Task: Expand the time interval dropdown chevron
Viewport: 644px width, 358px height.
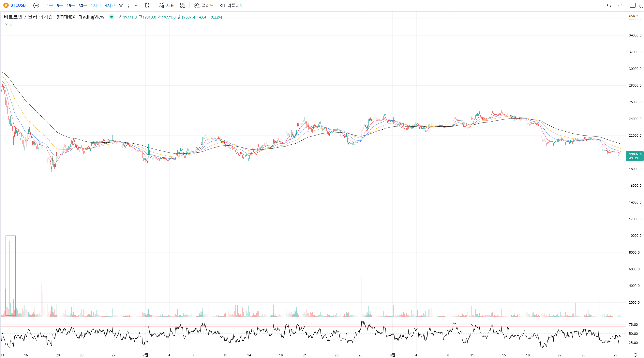Action: (x=136, y=5)
